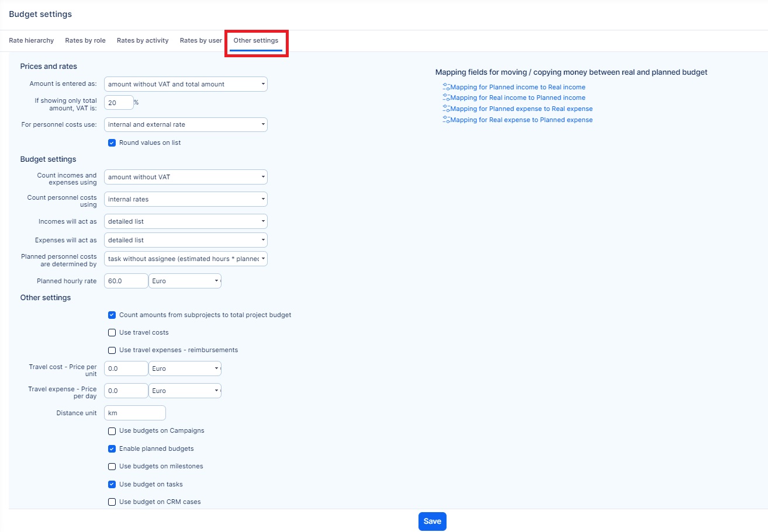Uncheck Round values on list
768x532 pixels.
[112, 143]
